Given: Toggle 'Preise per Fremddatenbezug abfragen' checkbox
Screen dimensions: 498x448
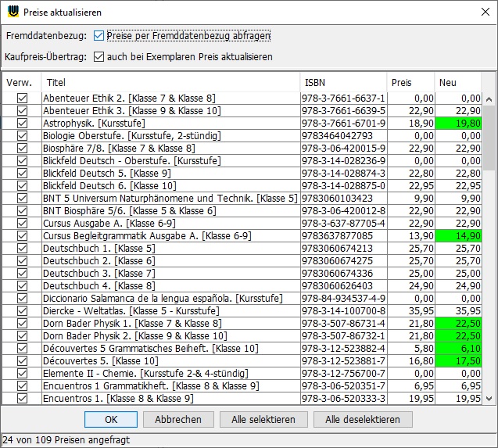Looking at the screenshot, I should tap(99, 35).
